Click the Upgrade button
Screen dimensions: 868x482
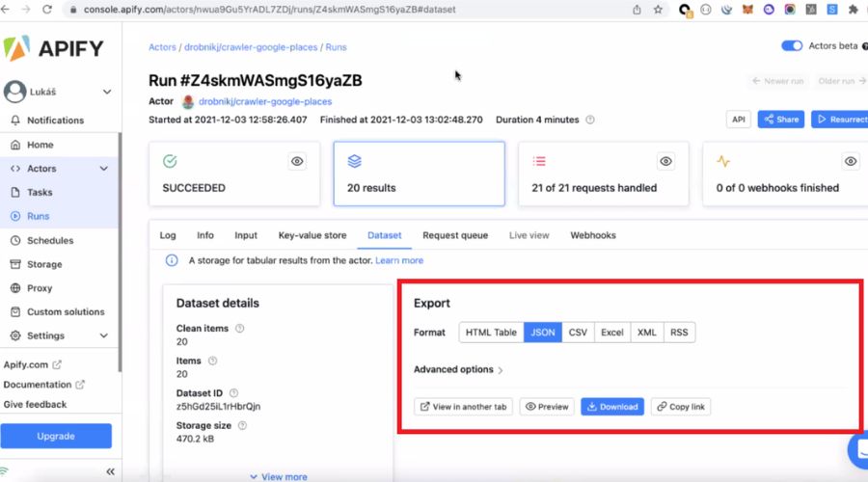pos(56,436)
